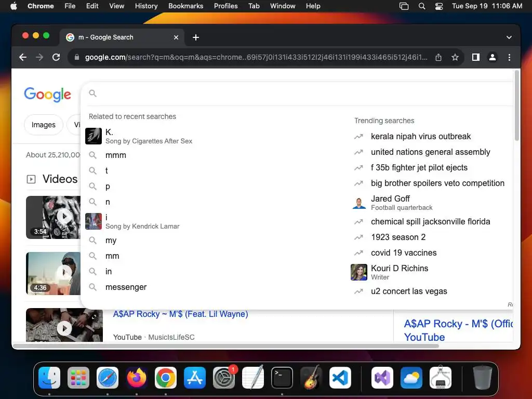Viewport: 532px width, 399px height.
Task: Open the View menu
Action: [116, 6]
